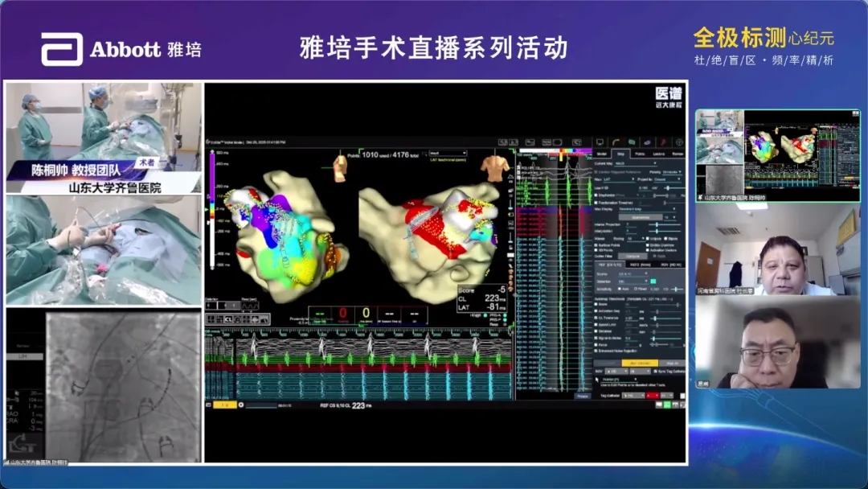Click the help icon in top toolbar
The height and width of the screenshot is (489, 868).
679,142
